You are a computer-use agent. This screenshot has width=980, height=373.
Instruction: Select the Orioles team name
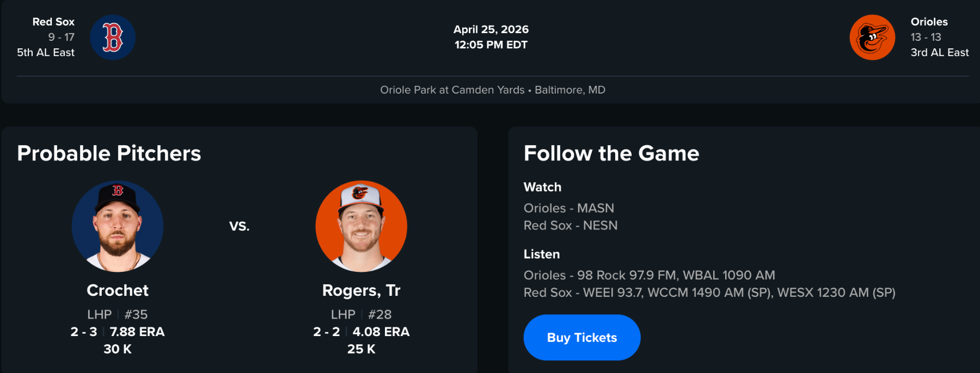929,22
